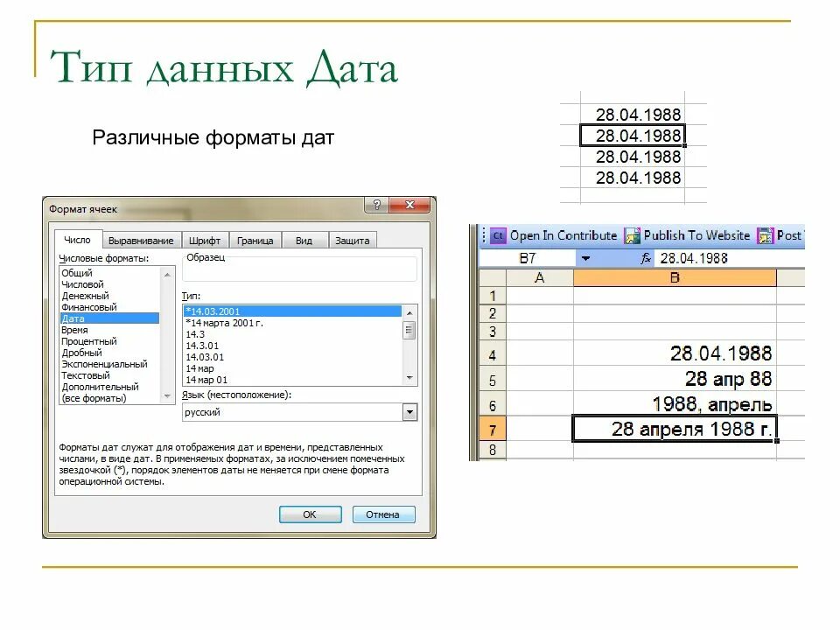Close the Формат ячеек dialog
The image size is (840, 630).
point(409,205)
